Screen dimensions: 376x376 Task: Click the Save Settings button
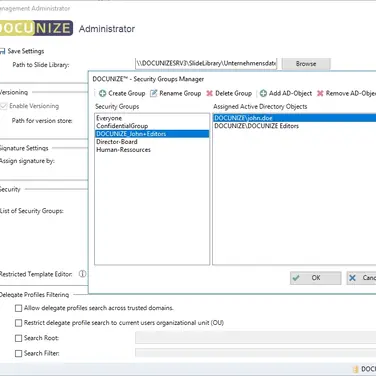pyautogui.click(x=22, y=51)
